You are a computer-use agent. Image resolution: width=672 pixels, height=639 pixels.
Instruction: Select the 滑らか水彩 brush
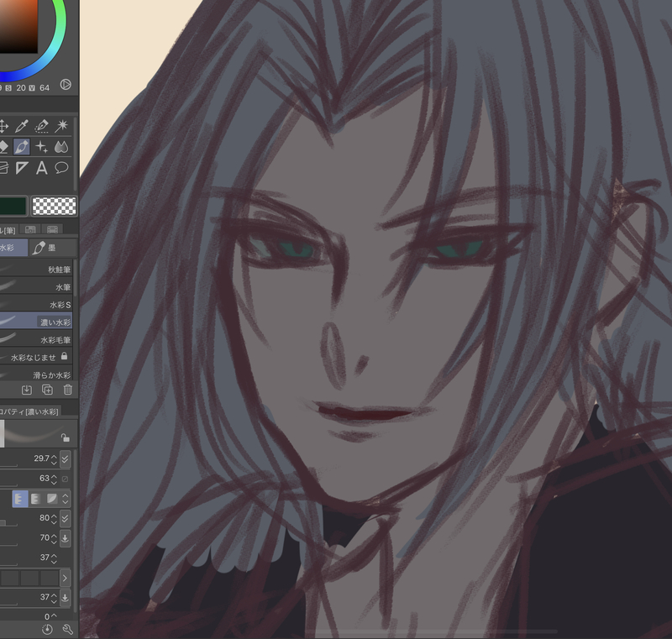point(36,374)
